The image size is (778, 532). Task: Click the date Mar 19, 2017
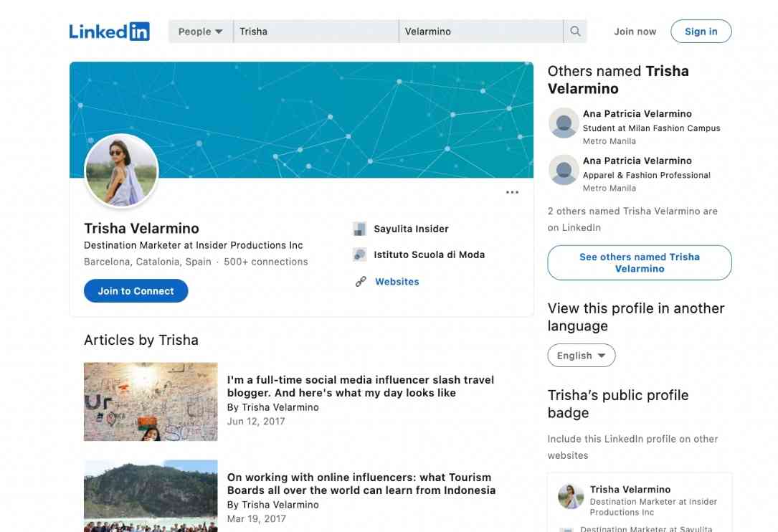pos(257,518)
